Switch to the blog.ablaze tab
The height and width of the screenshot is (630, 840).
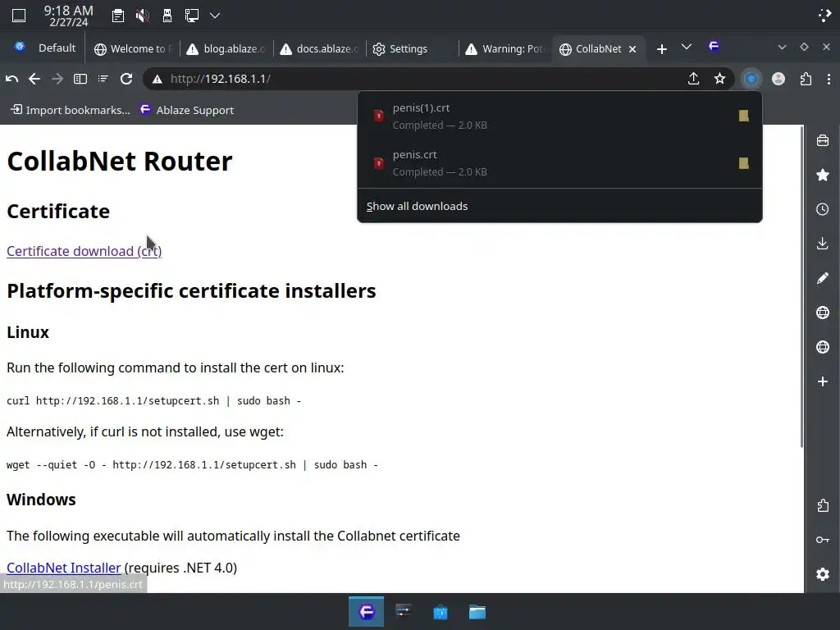tap(226, 48)
